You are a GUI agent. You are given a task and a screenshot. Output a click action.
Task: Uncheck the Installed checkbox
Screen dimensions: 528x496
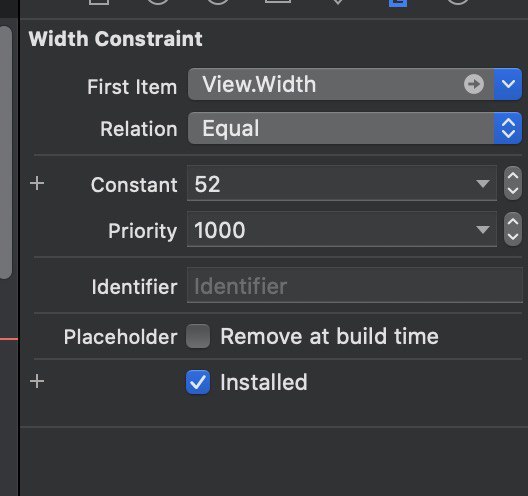tap(198, 382)
